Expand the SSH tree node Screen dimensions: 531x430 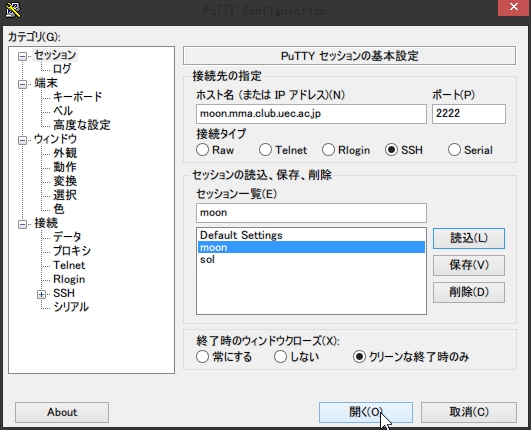pyautogui.click(x=41, y=294)
